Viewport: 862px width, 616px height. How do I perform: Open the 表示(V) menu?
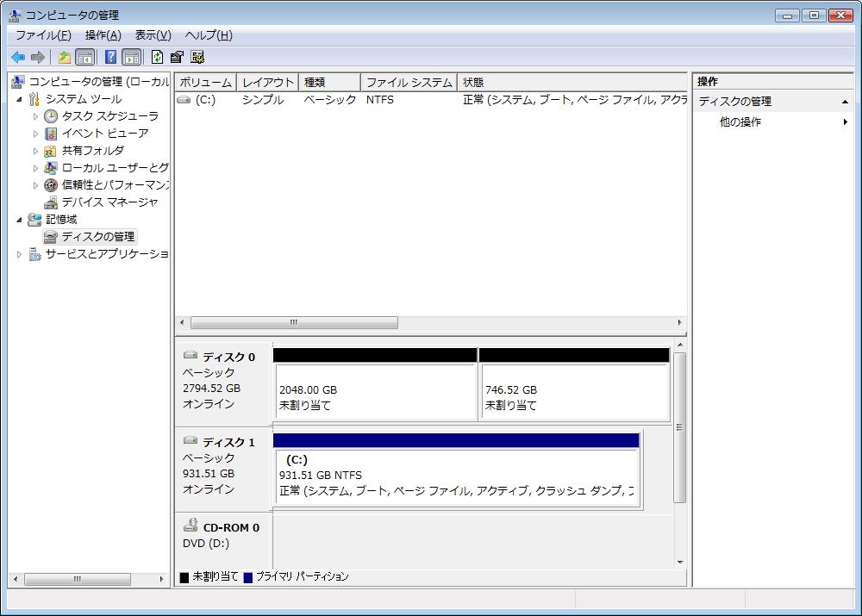[x=153, y=35]
